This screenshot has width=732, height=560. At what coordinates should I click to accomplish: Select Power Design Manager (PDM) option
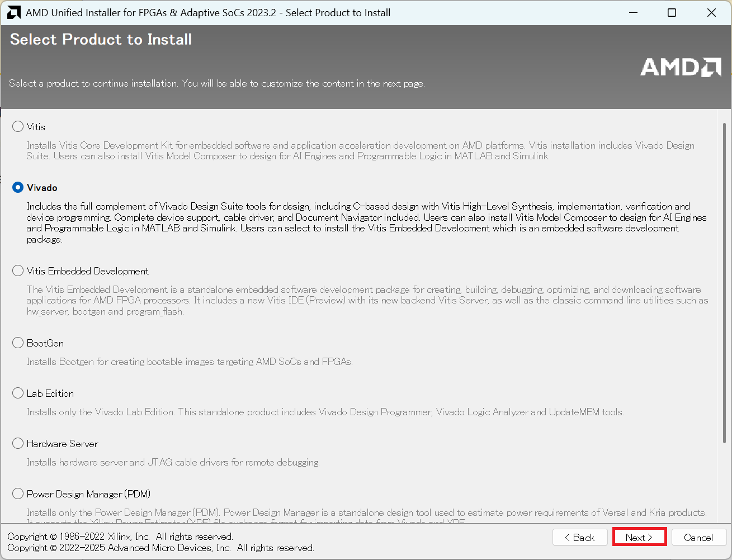pyautogui.click(x=18, y=494)
